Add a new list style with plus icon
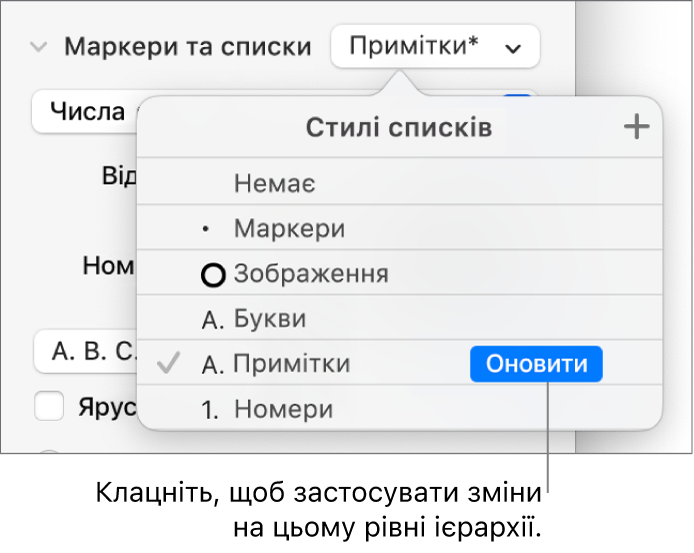 (636, 127)
